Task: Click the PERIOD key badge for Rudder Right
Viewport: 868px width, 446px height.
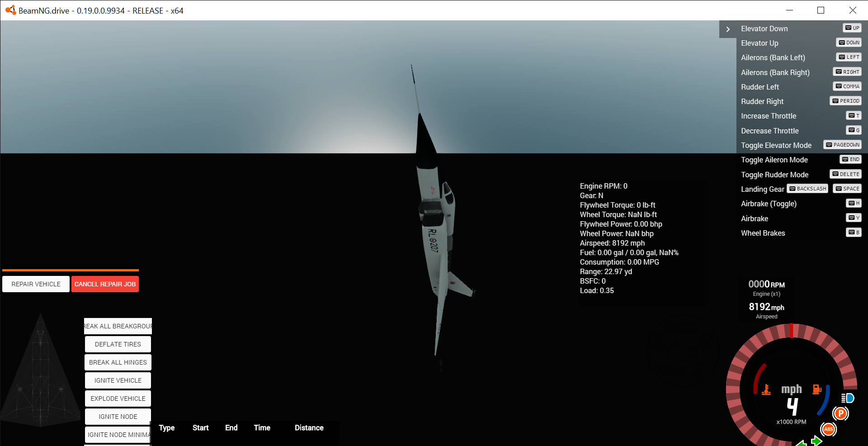Action: pyautogui.click(x=846, y=101)
